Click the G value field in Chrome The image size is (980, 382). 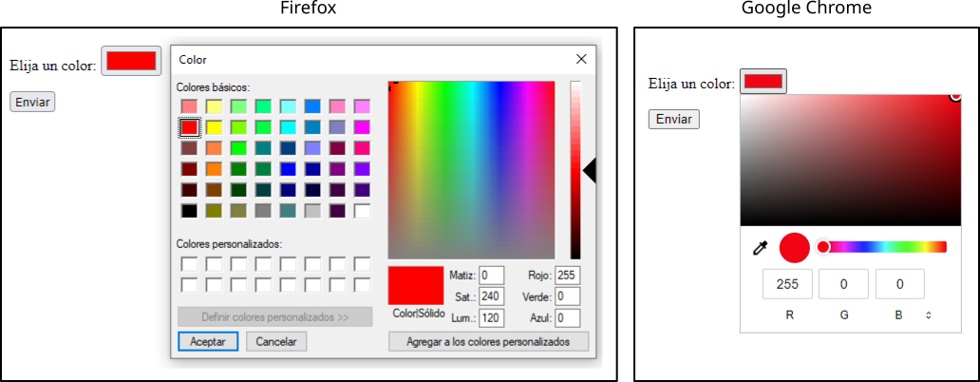[x=844, y=284]
